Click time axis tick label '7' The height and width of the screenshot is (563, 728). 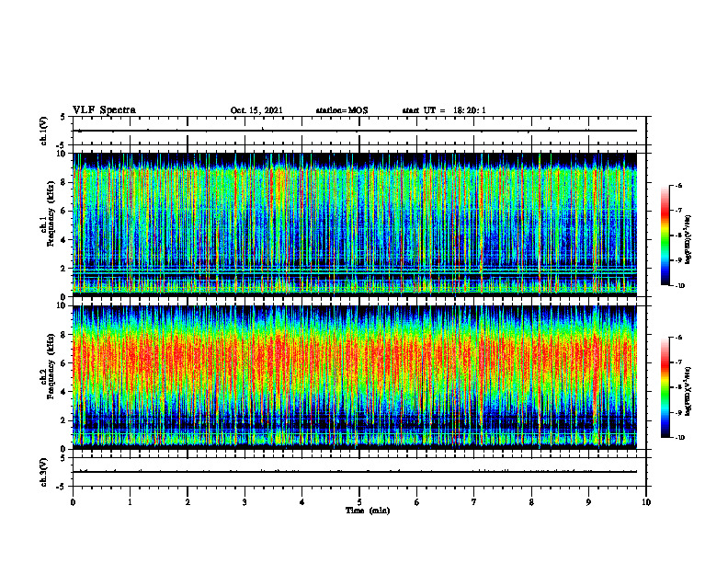pyautogui.click(x=474, y=502)
